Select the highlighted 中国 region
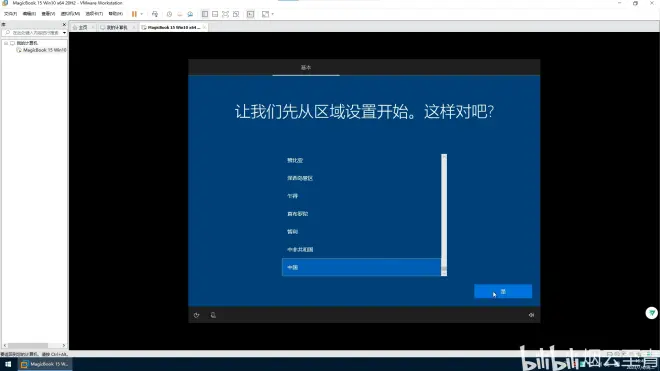 coord(361,267)
